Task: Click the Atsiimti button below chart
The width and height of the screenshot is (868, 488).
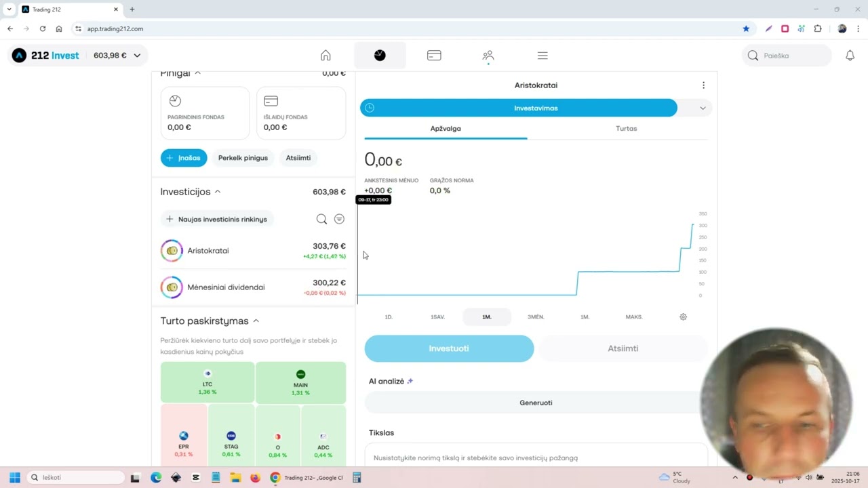Action: click(x=623, y=348)
